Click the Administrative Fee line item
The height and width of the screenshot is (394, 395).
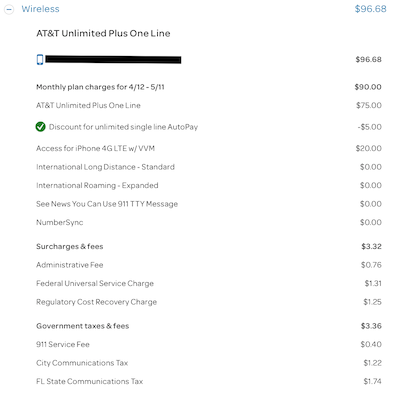(x=70, y=265)
